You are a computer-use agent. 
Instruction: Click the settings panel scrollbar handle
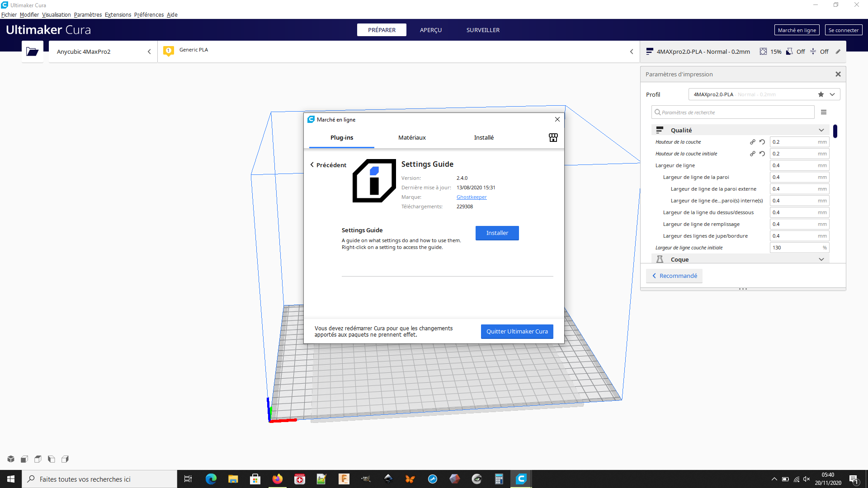click(x=835, y=131)
